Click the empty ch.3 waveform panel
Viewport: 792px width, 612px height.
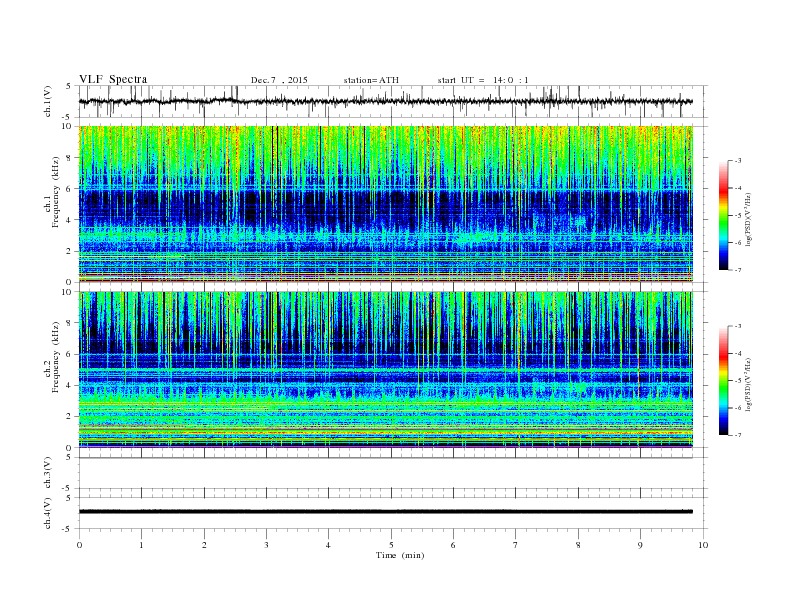coord(393,473)
